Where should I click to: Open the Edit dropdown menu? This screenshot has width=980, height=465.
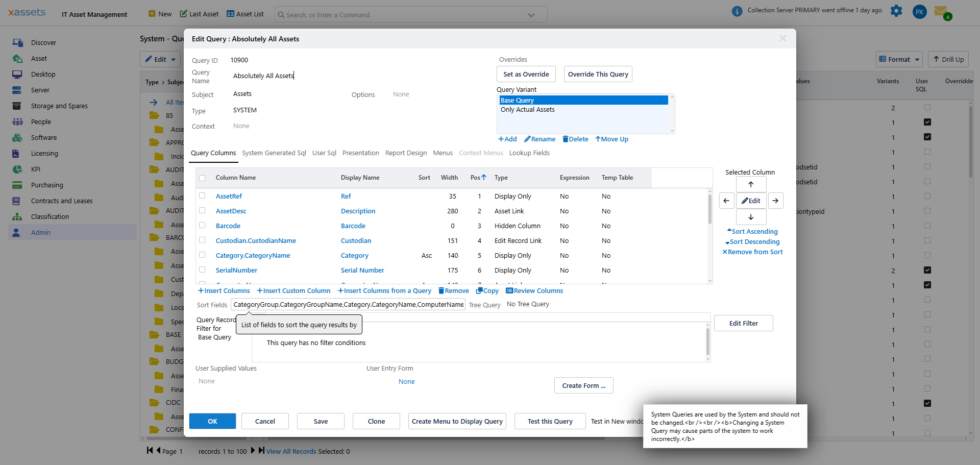click(x=160, y=59)
